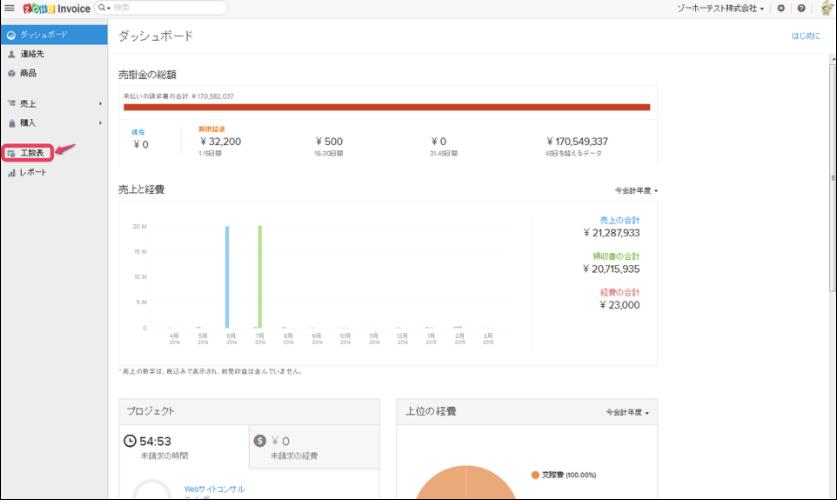
Task: Open 今会計年度 dropdown for 上位の経費
Action: 627,412
